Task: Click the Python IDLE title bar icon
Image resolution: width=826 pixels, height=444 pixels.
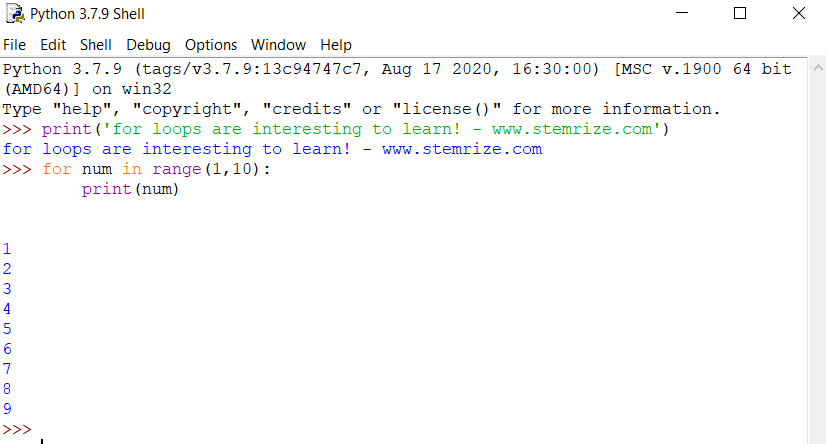Action: 15,14
